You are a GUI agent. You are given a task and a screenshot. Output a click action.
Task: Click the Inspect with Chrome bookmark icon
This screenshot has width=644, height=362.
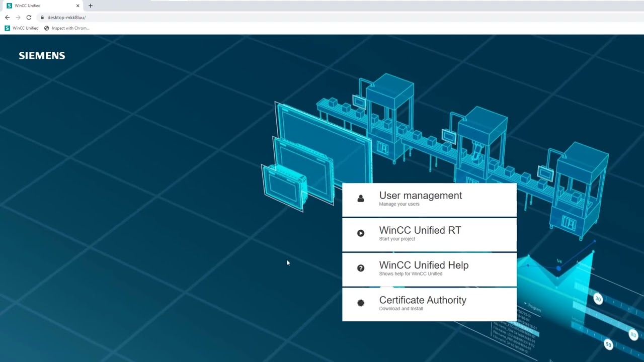[x=47, y=28]
